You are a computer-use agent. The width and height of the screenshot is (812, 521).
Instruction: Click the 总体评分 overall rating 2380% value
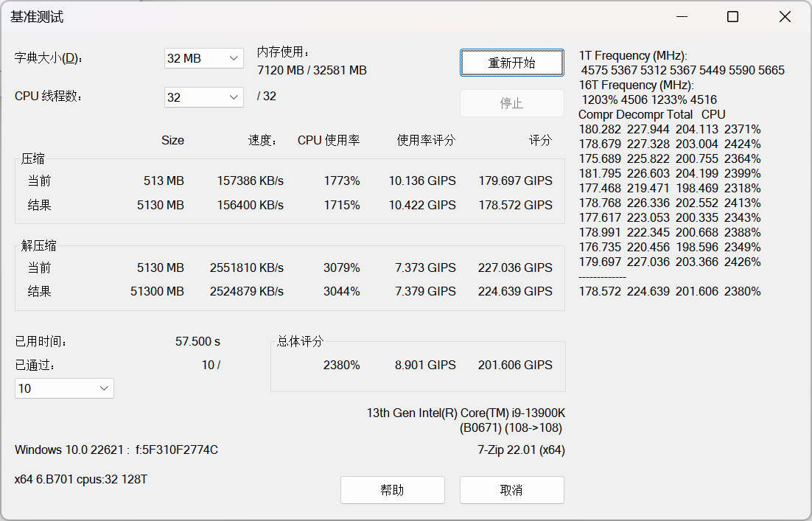pos(342,364)
